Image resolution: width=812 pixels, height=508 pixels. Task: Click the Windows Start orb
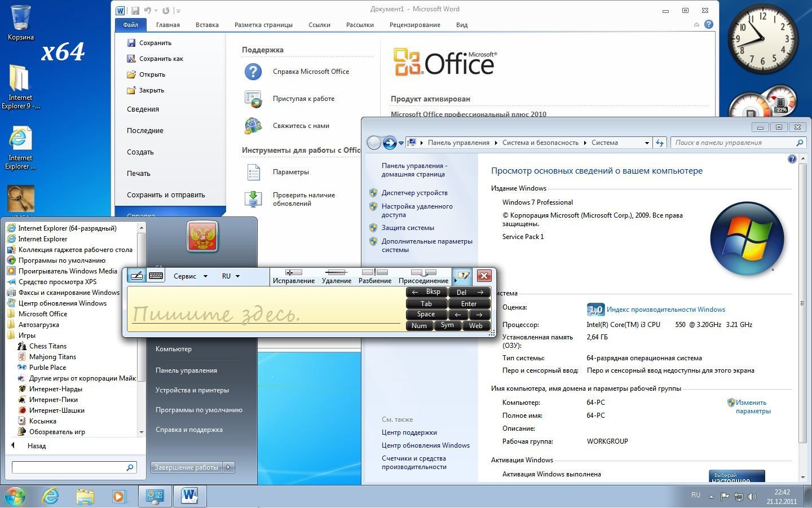[x=15, y=496]
